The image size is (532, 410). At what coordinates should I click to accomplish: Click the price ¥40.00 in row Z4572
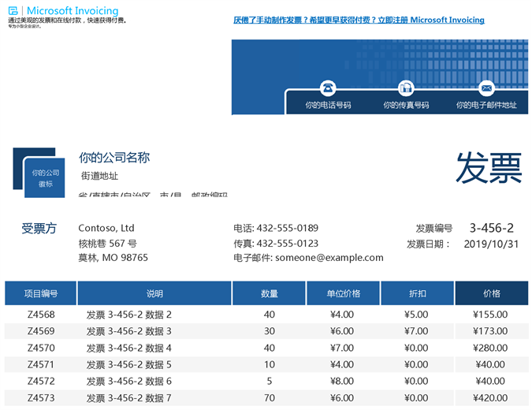click(x=490, y=381)
